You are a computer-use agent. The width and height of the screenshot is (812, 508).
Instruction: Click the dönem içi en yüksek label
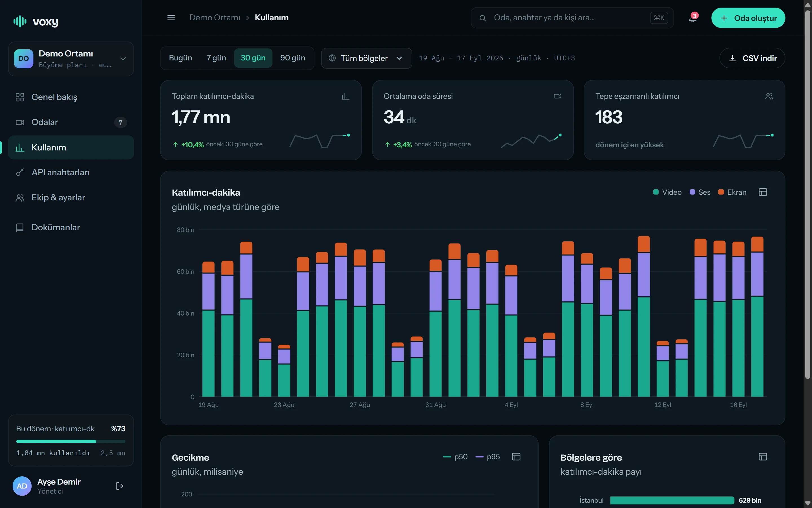tap(630, 145)
